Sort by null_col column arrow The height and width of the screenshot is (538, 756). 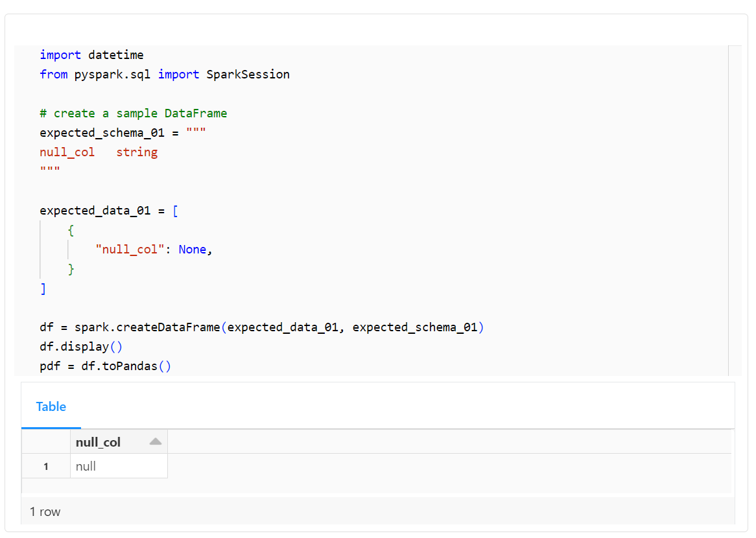click(155, 441)
